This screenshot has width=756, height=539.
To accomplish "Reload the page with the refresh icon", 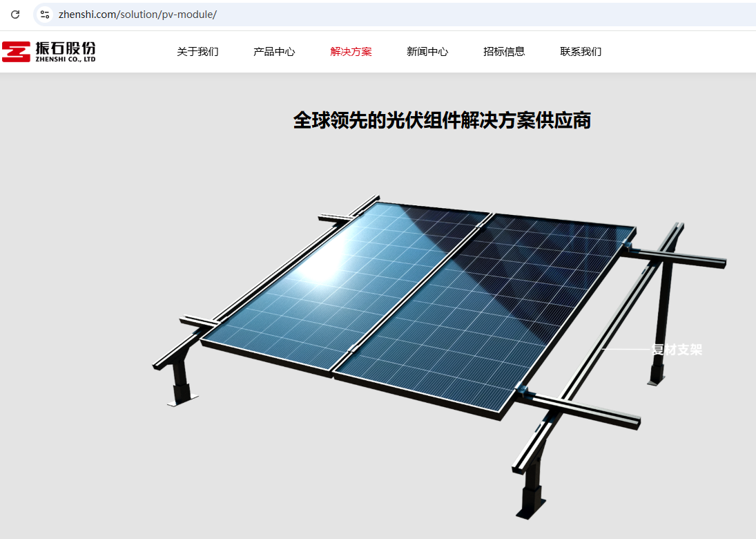I will [15, 15].
